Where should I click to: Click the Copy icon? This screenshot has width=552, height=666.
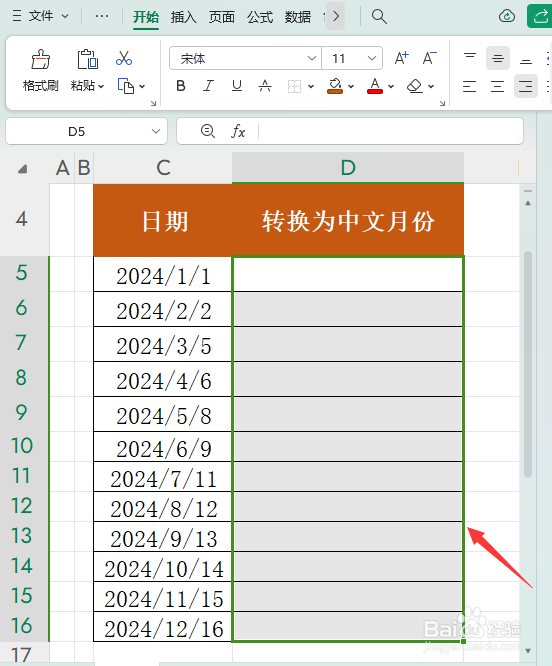pyautogui.click(x=126, y=86)
